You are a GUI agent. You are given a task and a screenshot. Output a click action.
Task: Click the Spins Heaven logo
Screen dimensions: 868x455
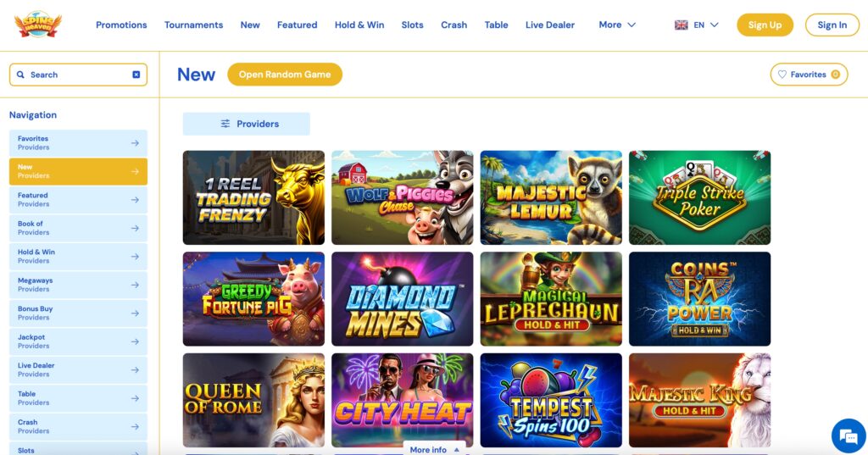pyautogui.click(x=38, y=25)
